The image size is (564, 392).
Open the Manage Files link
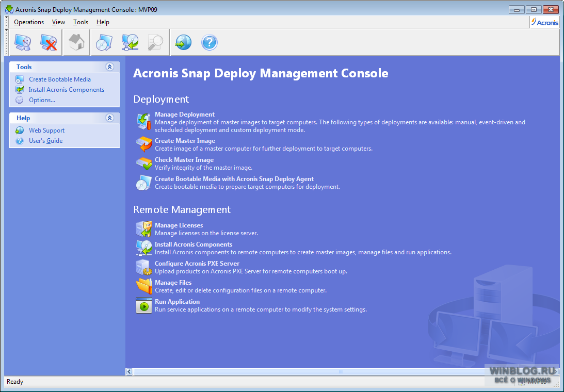coord(173,282)
